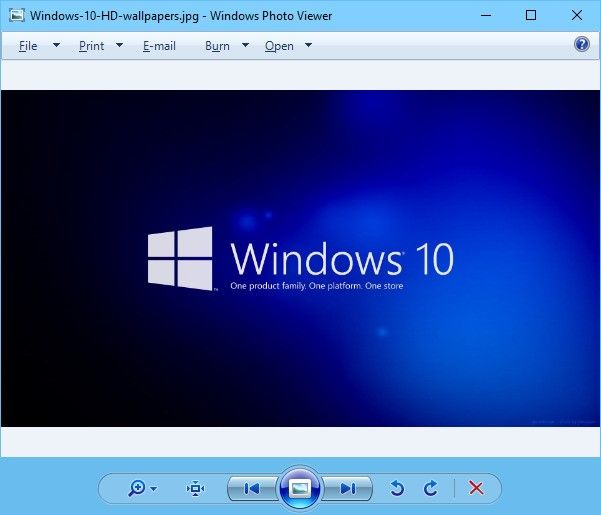
Task: Expand the Open dropdown arrow
Action: [x=308, y=45]
